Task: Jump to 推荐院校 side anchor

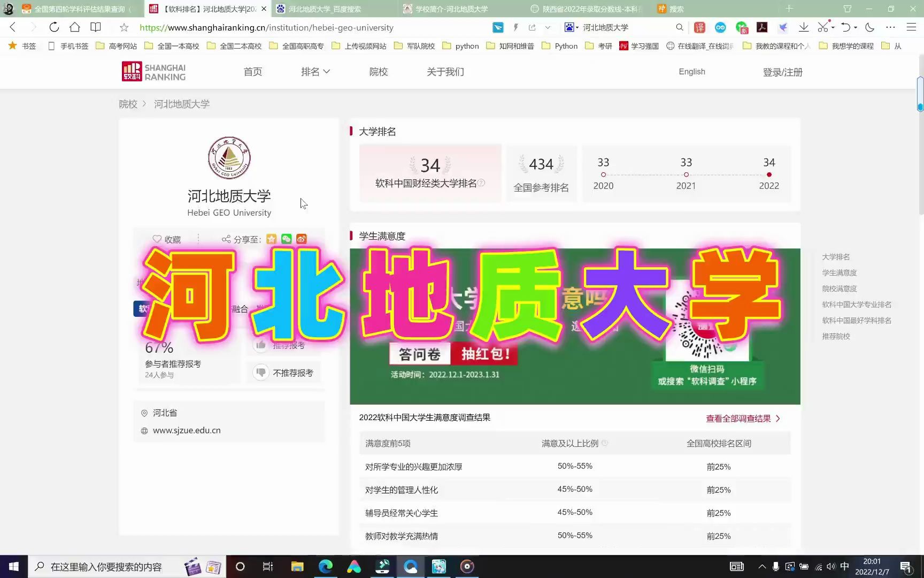Action: (x=836, y=336)
